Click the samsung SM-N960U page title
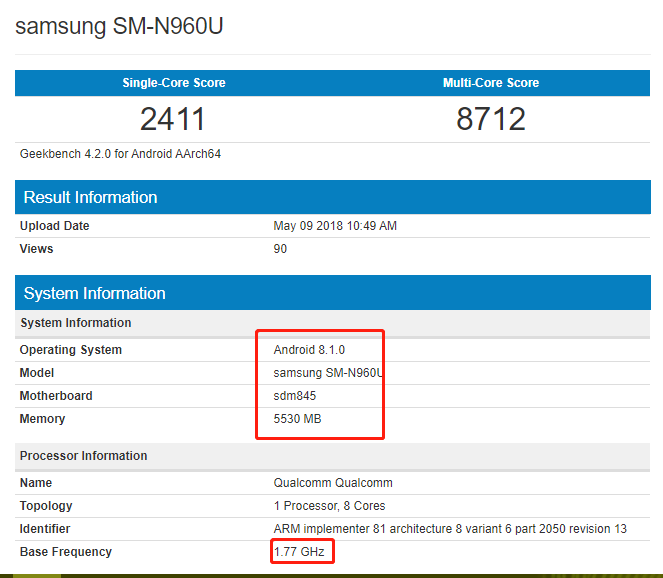The image size is (663, 578). point(119,26)
